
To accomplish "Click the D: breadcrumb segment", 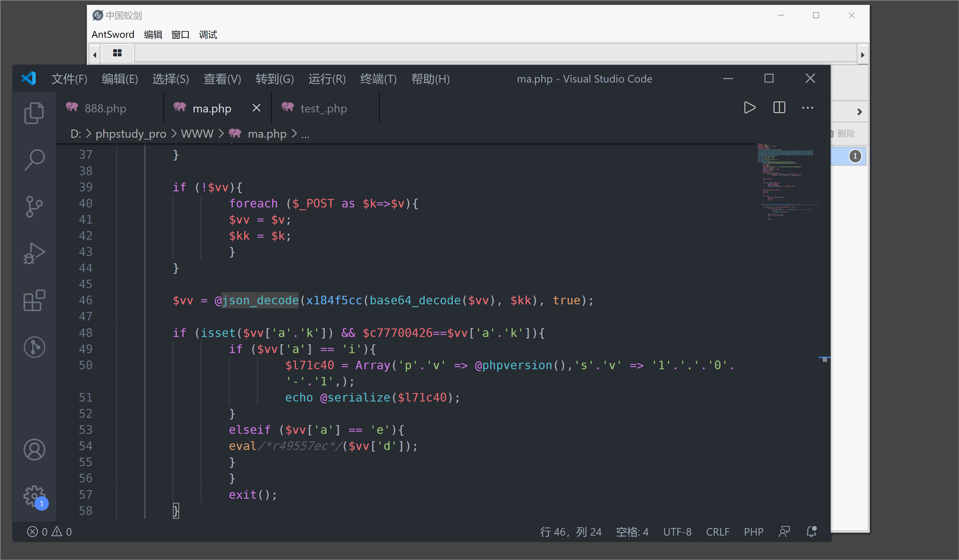I will click(x=76, y=133).
